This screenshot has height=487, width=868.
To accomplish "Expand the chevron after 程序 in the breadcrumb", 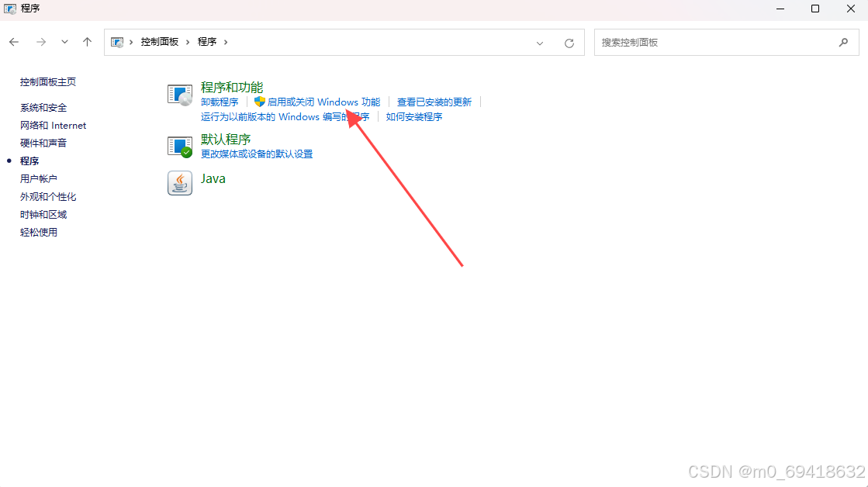I will tap(225, 42).
